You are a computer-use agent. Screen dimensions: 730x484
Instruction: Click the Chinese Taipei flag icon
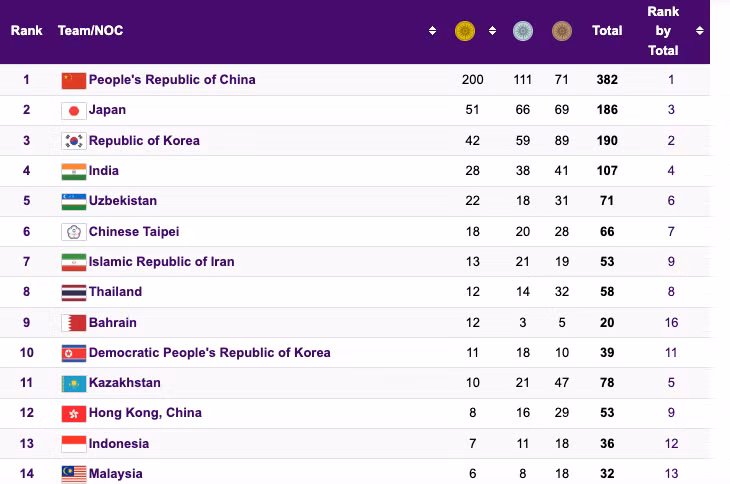click(x=73, y=232)
